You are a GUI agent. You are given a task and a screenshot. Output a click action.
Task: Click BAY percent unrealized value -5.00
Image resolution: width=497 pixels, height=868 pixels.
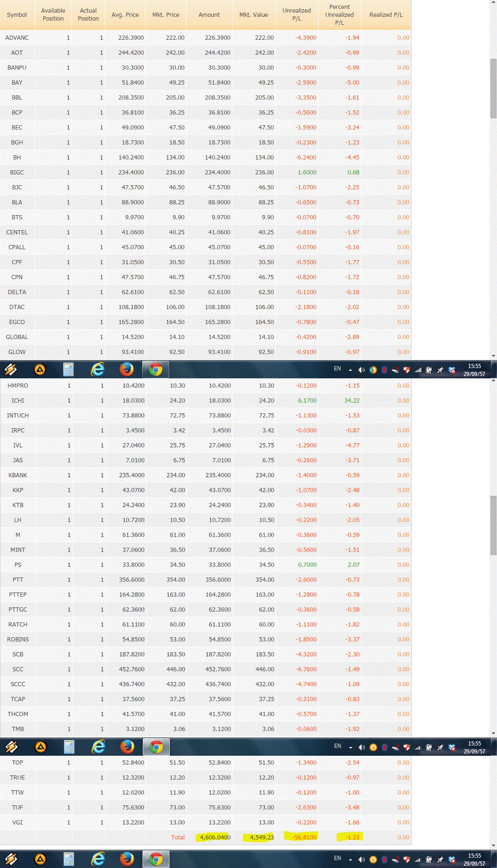[352, 82]
